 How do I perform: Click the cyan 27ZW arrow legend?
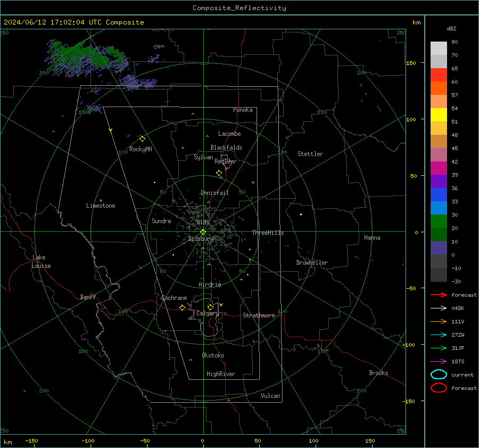(439, 335)
